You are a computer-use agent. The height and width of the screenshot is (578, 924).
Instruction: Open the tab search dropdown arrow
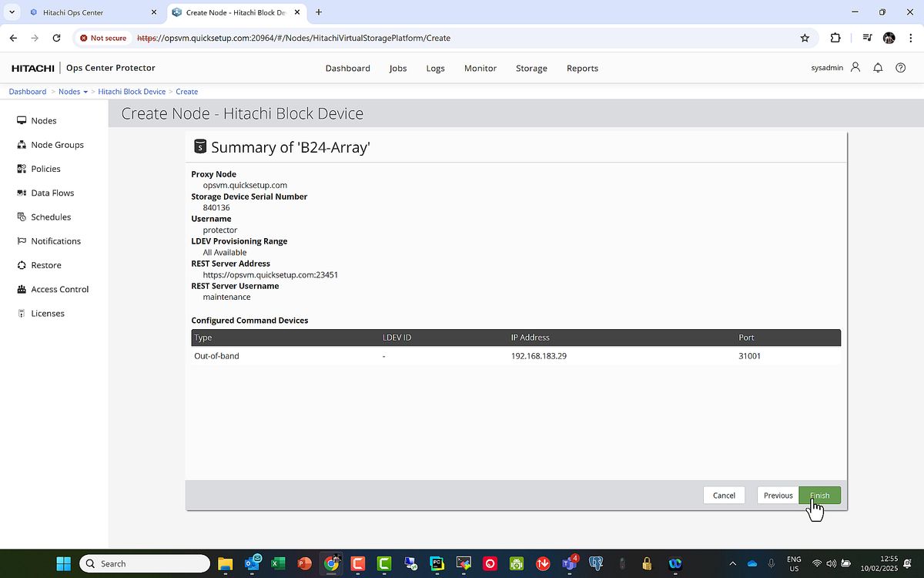click(x=12, y=12)
